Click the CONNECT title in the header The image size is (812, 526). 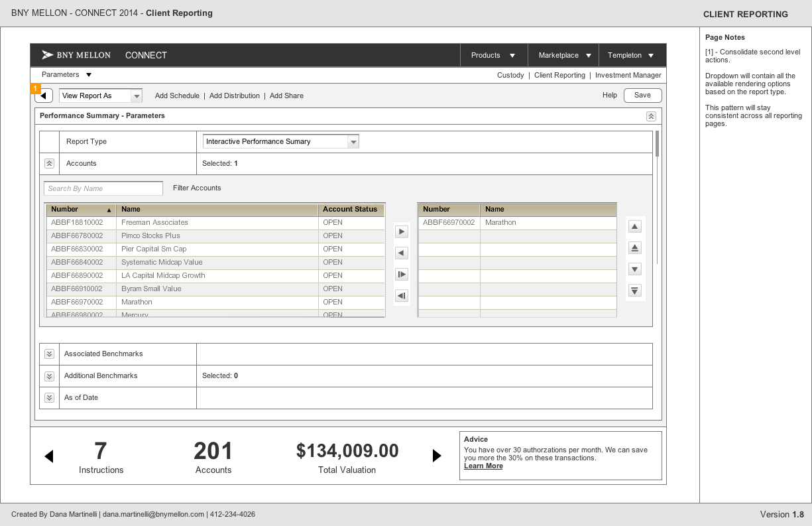tap(146, 55)
